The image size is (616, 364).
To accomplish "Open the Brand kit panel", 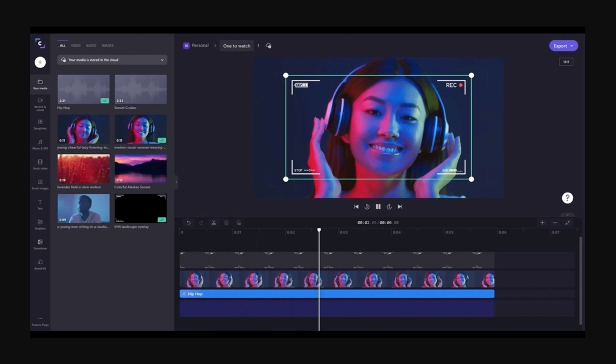I will tap(40, 264).
